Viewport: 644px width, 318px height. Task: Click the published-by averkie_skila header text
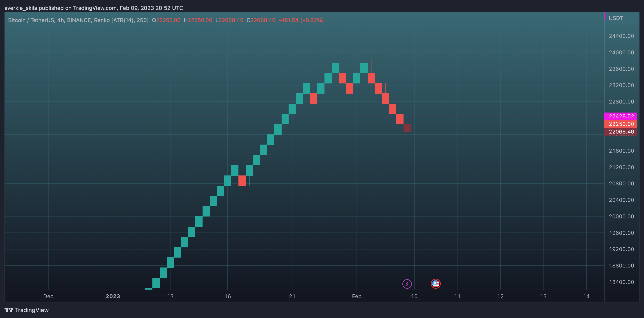[x=94, y=8]
